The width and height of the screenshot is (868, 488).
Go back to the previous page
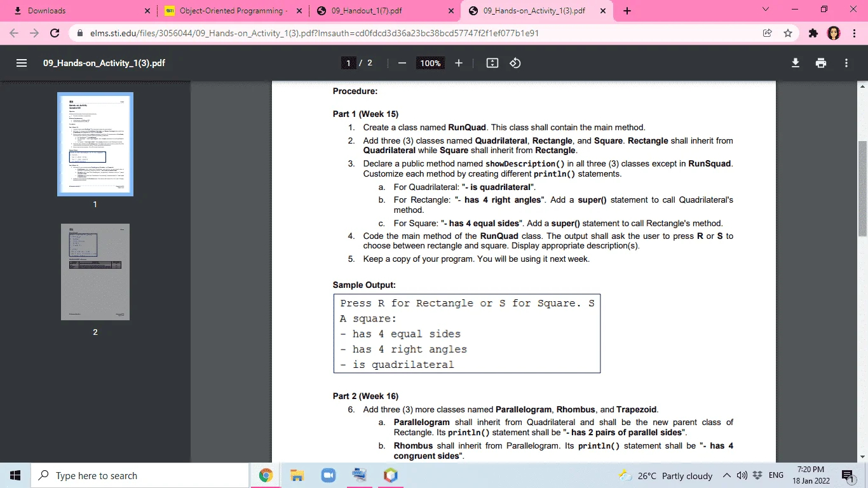[x=14, y=33]
